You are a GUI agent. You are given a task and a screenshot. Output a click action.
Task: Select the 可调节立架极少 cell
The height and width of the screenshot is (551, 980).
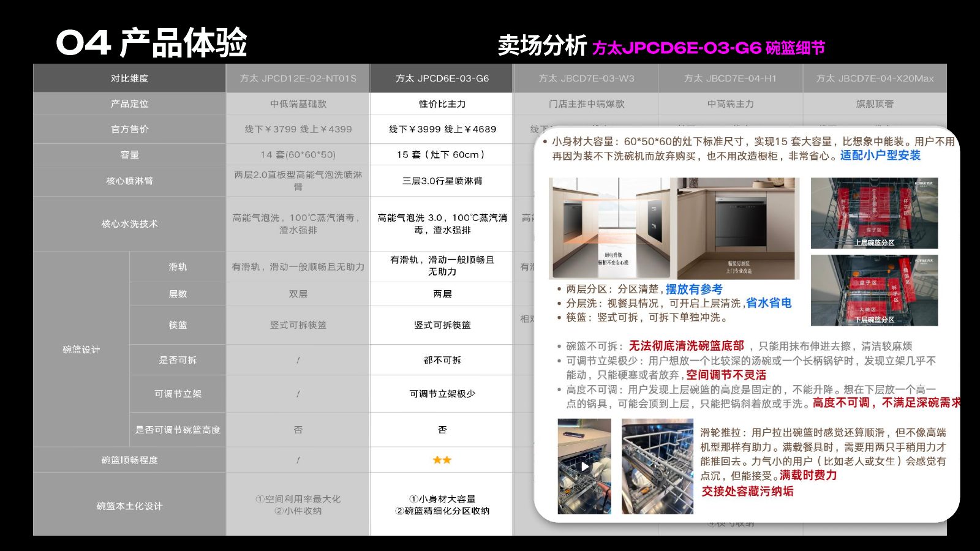click(x=442, y=394)
